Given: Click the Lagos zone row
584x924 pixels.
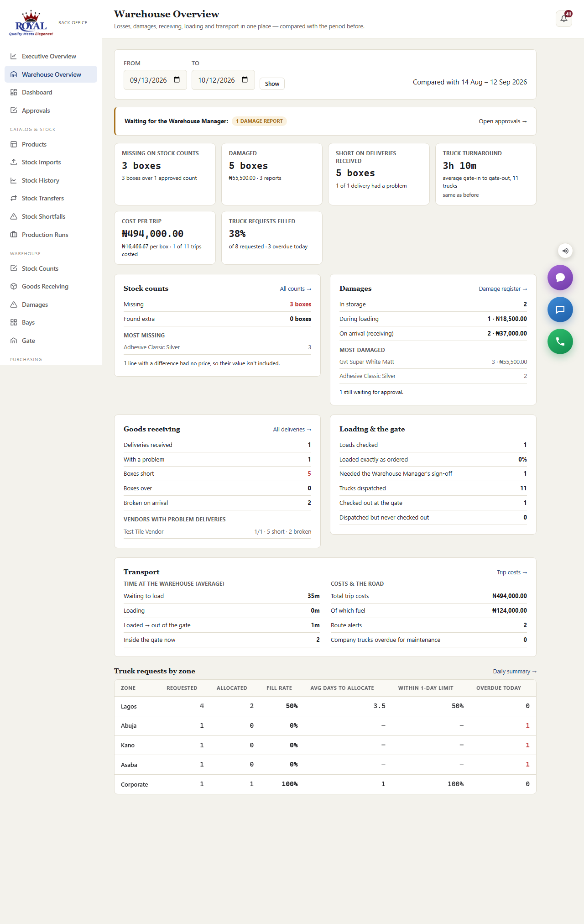Looking at the screenshot, I should (325, 706).
